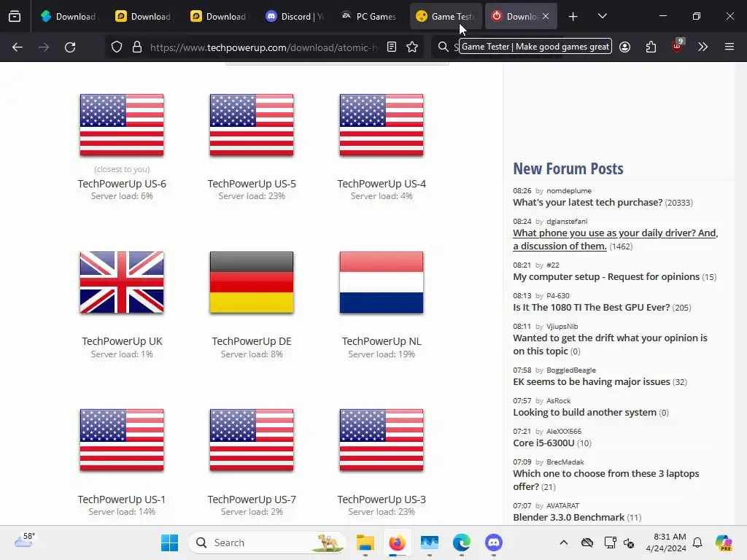Open 'Blender 3.3.0 Benchmark' thread
This screenshot has height=560, width=747.
tap(568, 517)
